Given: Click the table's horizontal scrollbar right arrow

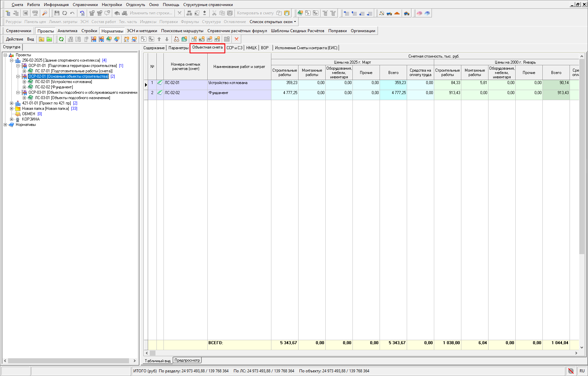Looking at the screenshot, I should point(576,353).
